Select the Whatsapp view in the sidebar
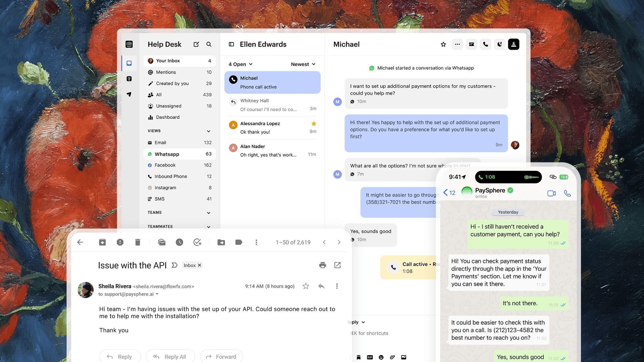Image resolution: width=644 pixels, height=362 pixels. click(x=180, y=154)
